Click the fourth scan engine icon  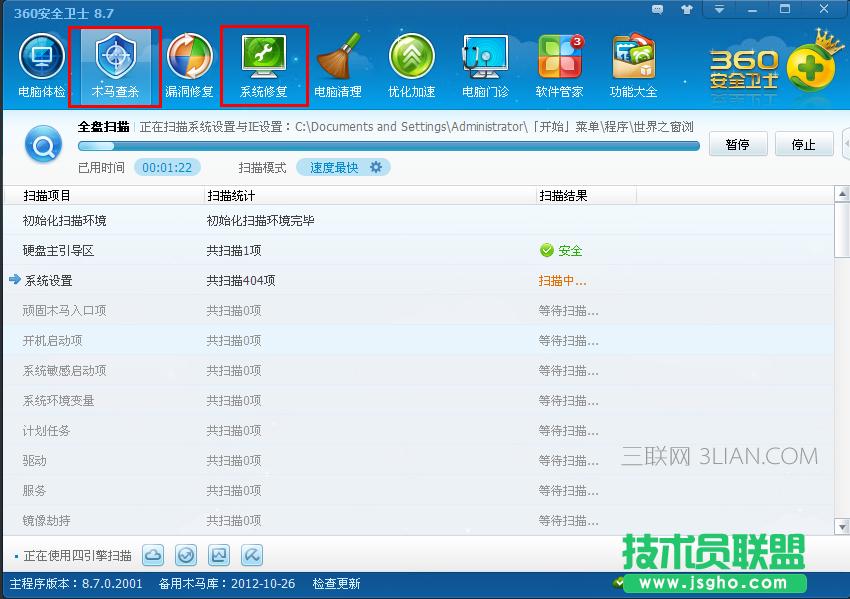click(252, 555)
